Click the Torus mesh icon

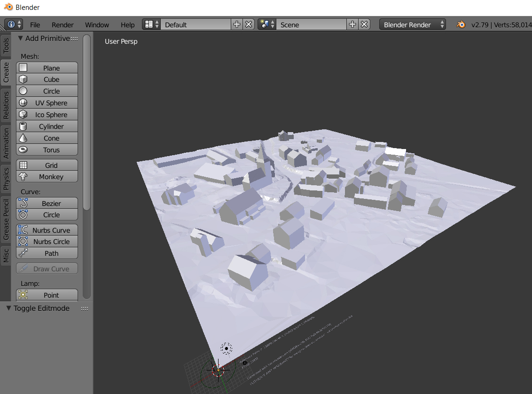point(23,150)
